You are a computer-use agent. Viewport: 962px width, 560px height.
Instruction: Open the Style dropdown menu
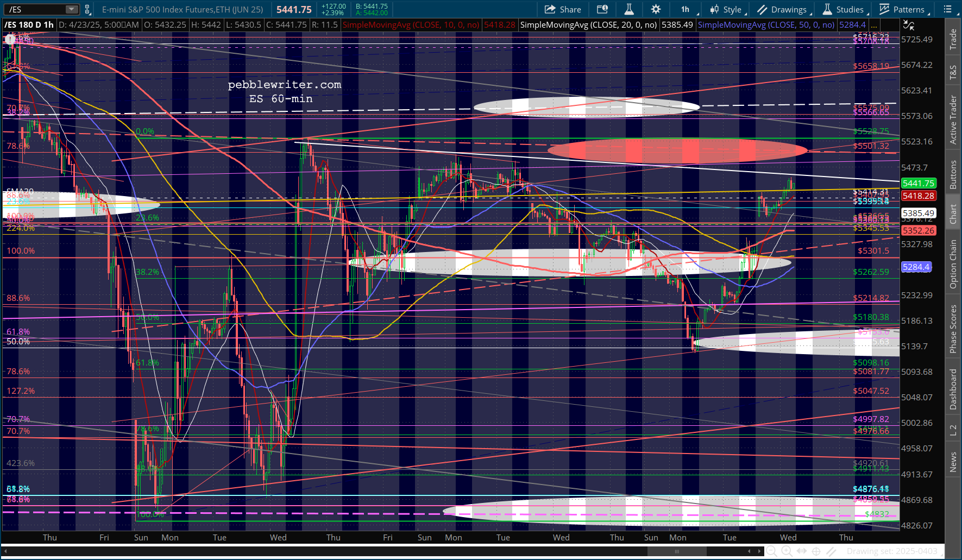click(x=727, y=9)
